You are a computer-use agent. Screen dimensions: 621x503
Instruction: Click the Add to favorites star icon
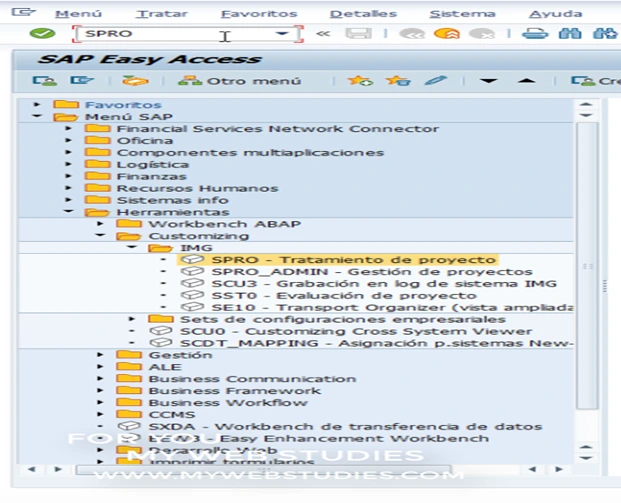coord(360,81)
